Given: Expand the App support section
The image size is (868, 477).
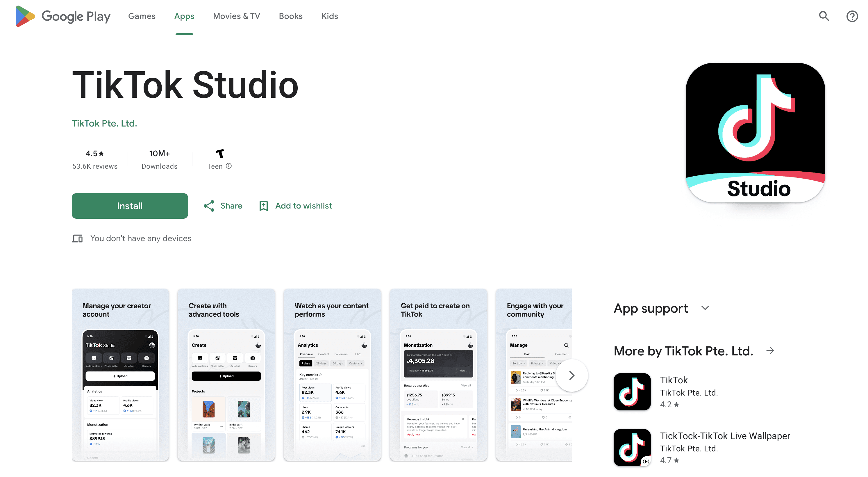Looking at the screenshot, I should [705, 308].
